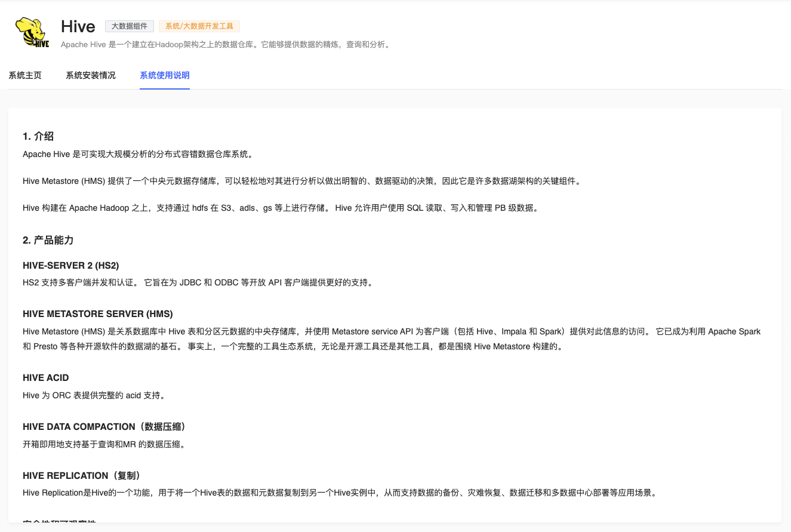The height and width of the screenshot is (532, 791).
Task: Switch to the 系统安装情况 tab
Action: 91,75
